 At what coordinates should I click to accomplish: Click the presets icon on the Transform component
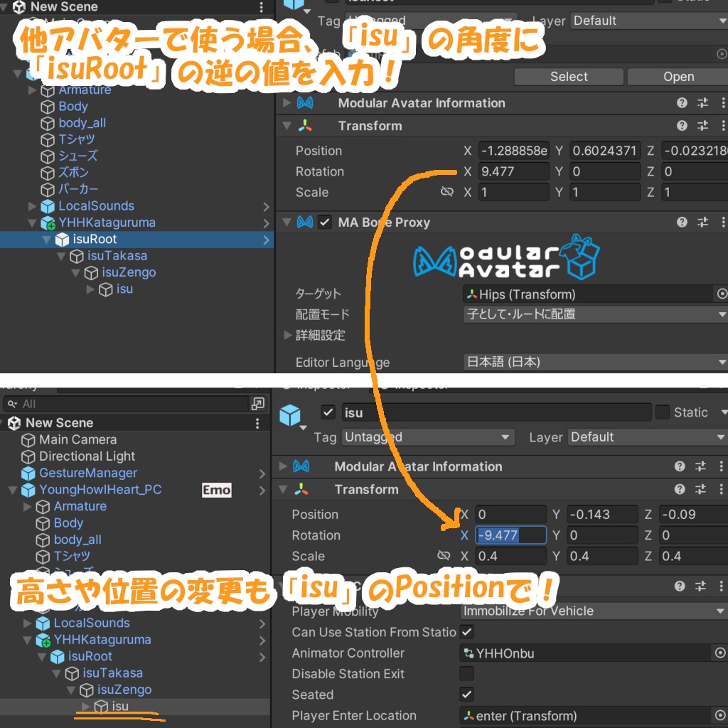702,125
